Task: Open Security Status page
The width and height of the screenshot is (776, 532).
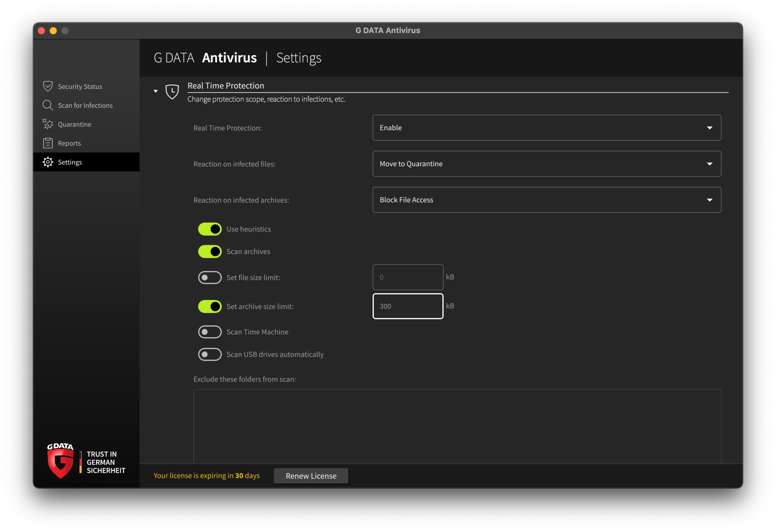Action: [86, 86]
